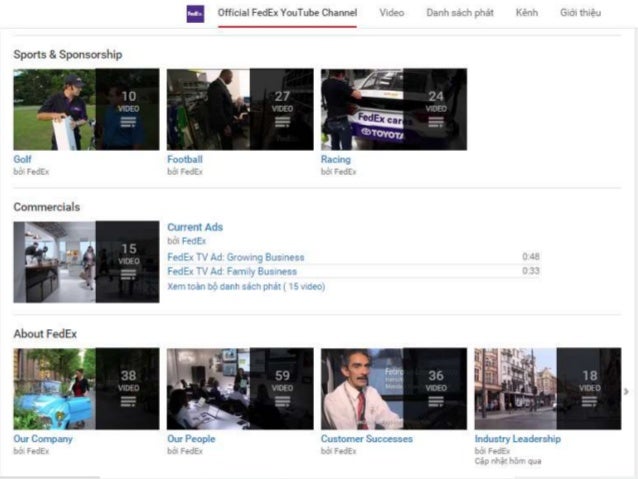Viewport: 638px width, 479px height.
Task: Open the Racing playlist thumbnail
Action: pos(394,109)
